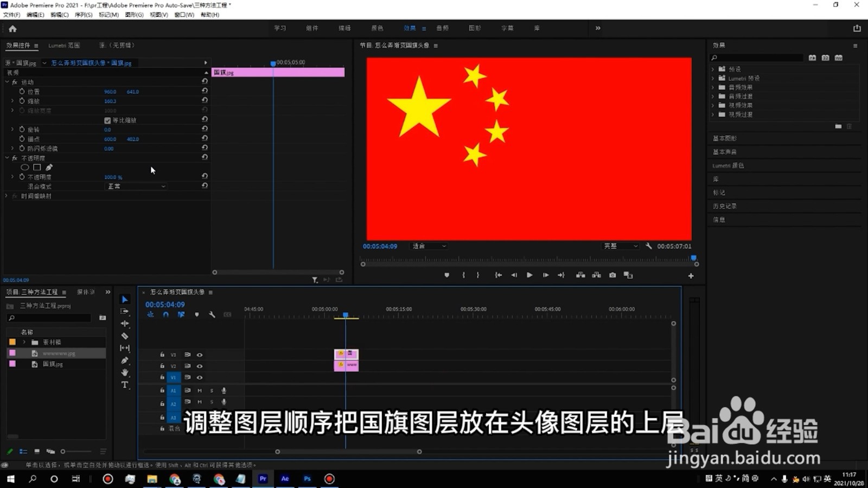Open quick export share icon
Screen dimensions: 868x488
click(x=857, y=28)
